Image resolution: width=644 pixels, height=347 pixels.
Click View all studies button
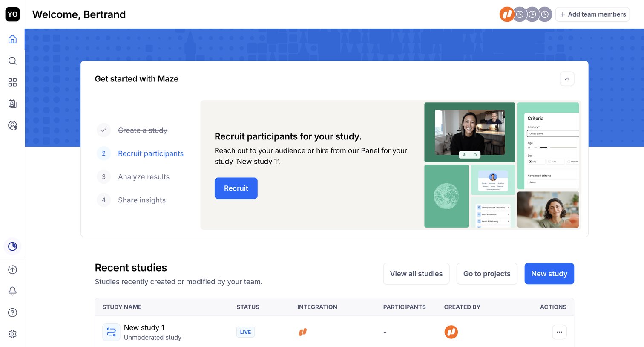coord(416,274)
